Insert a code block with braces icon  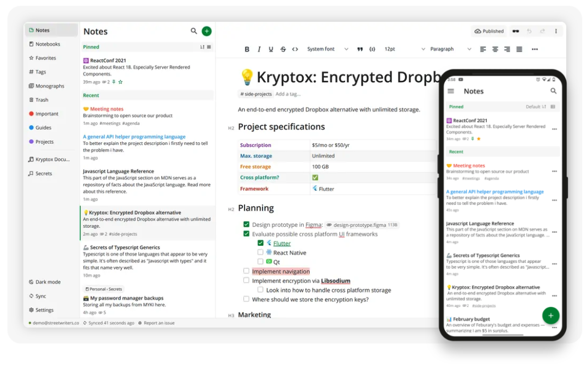[x=372, y=49]
